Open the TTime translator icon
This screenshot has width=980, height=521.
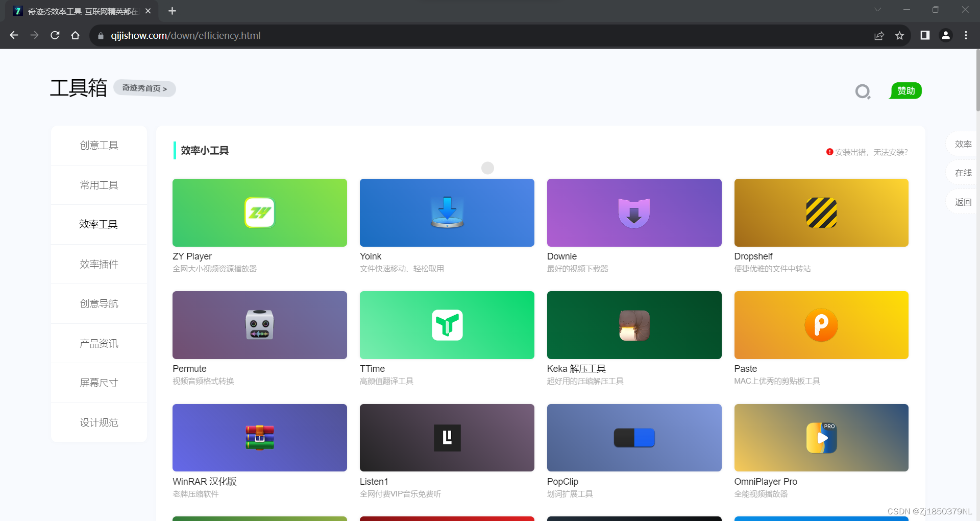447,325
